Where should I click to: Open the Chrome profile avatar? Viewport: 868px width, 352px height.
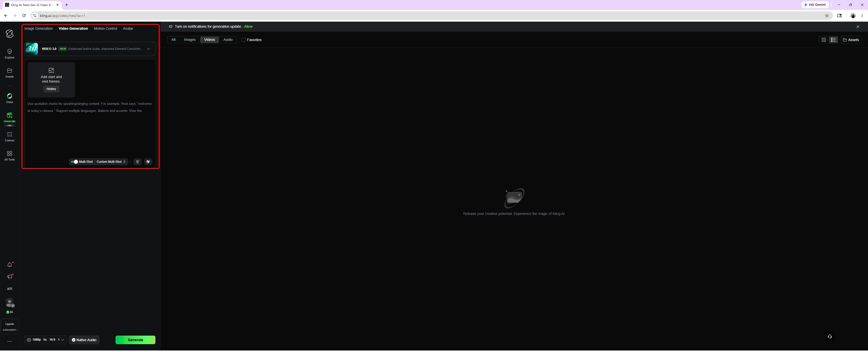pyautogui.click(x=853, y=15)
